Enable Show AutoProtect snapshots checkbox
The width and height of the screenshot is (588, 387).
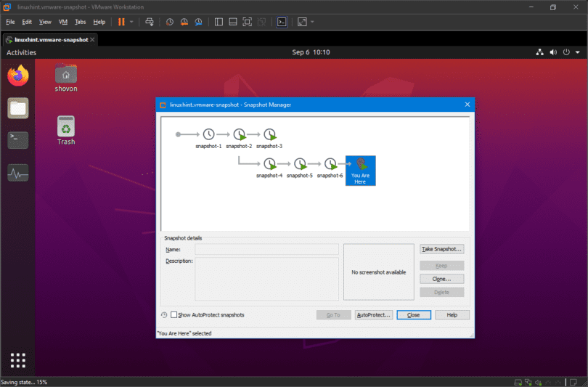point(173,315)
